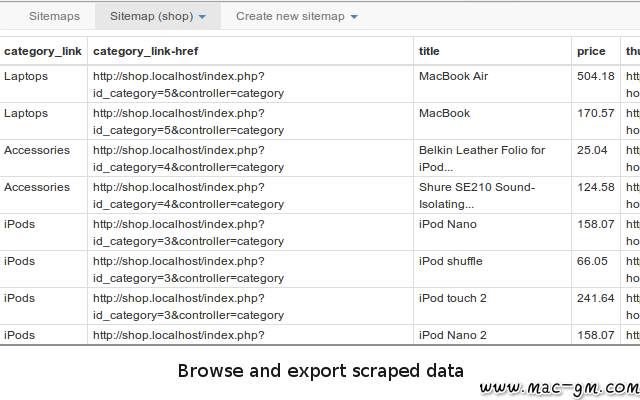This screenshot has width=640, height=400.
Task: Click the price 25.04 cell
Action: (x=596, y=158)
